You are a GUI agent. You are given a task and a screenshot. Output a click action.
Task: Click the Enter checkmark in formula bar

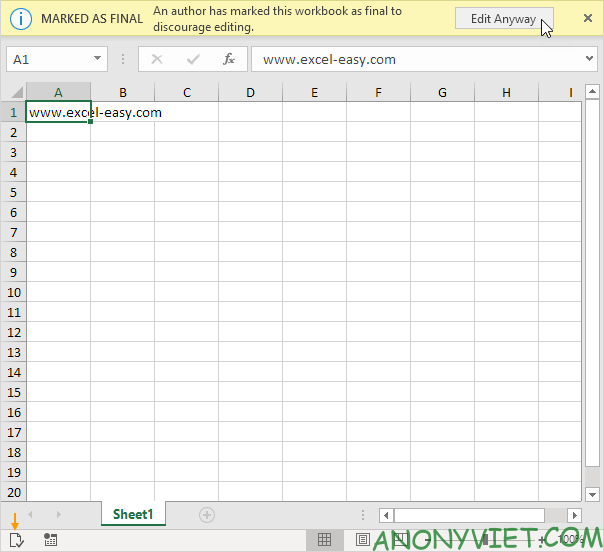coord(192,59)
